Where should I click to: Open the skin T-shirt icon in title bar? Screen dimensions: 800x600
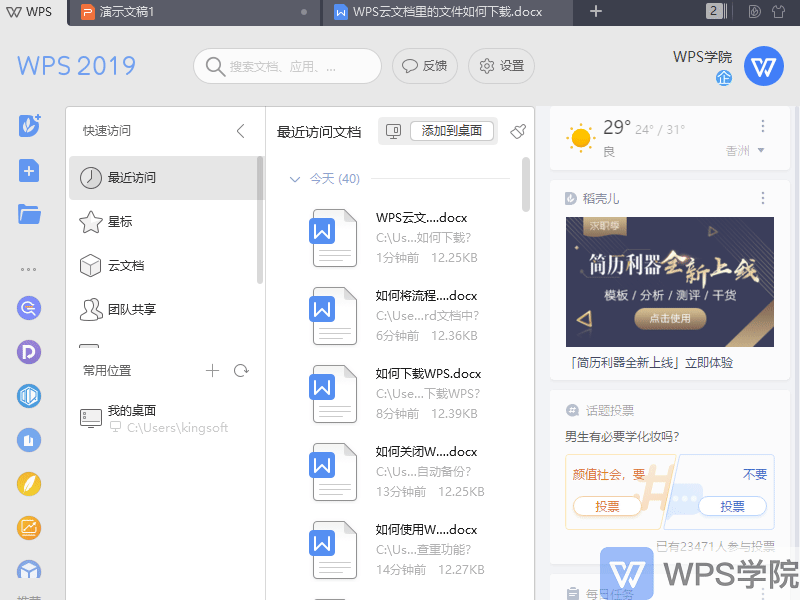pyautogui.click(x=778, y=11)
